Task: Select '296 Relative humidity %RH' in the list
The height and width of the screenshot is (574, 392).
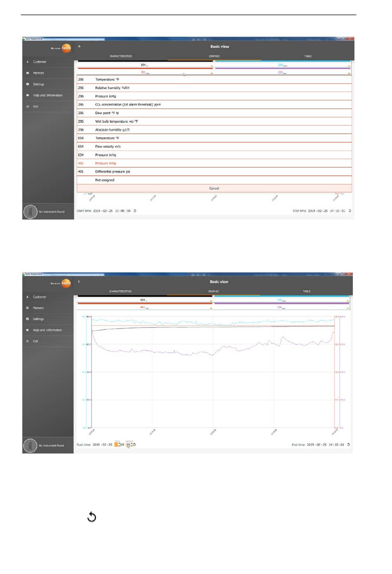Action: [214, 88]
